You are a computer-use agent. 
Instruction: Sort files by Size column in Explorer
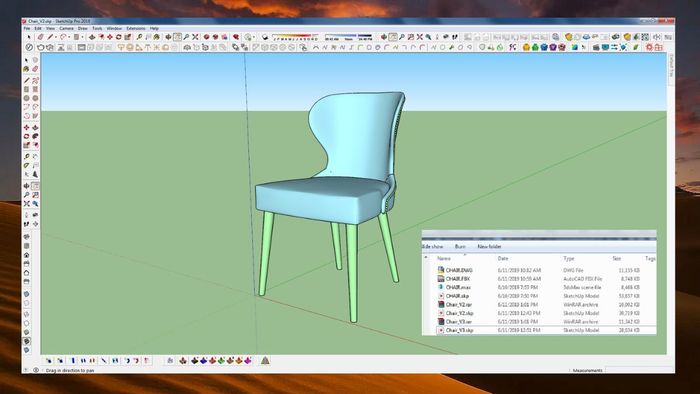point(617,258)
